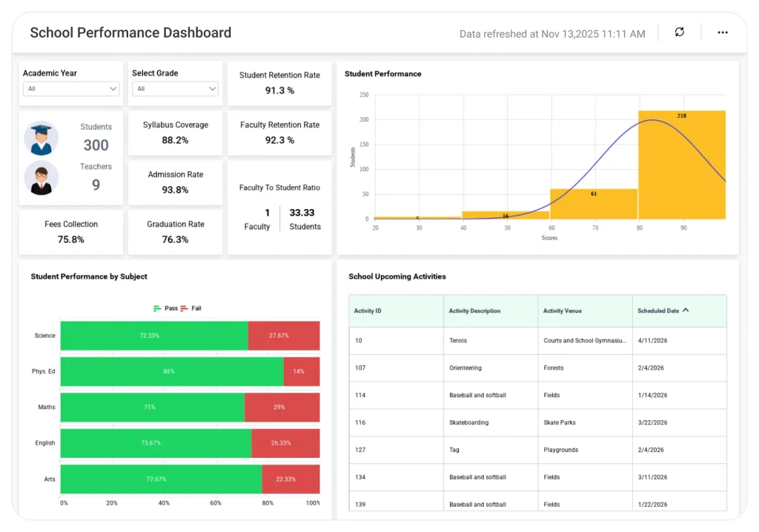Click the Graduation Rate 76.3% card
The image size is (759, 532).
175,232
